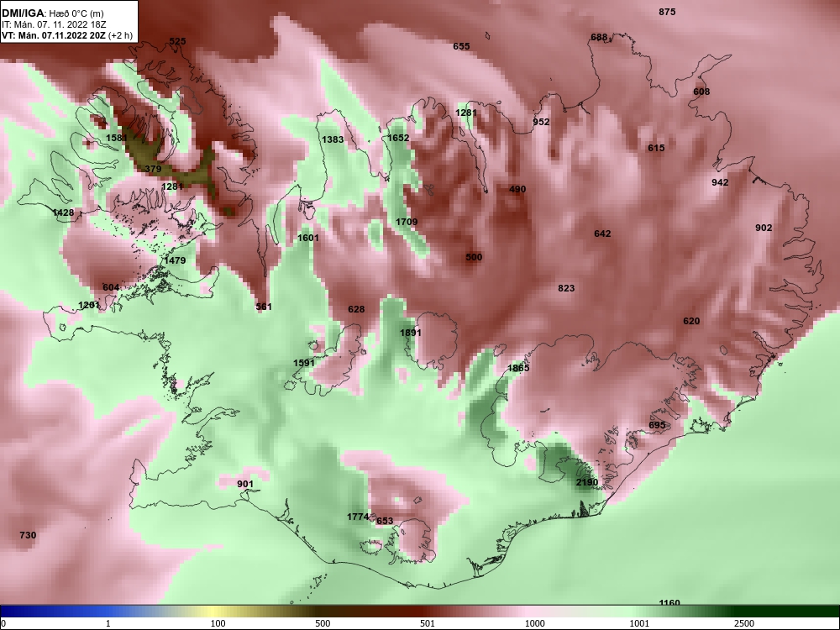The width and height of the screenshot is (840, 630).
Task: Click the map value 525
Action: coord(177,41)
